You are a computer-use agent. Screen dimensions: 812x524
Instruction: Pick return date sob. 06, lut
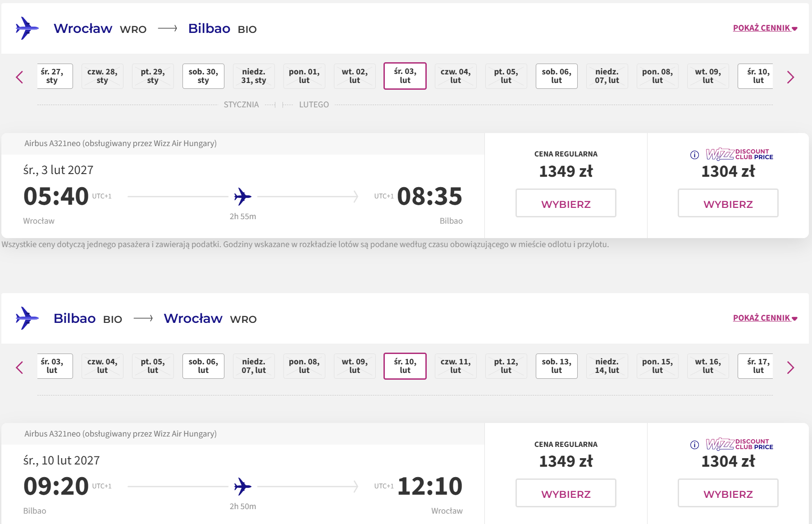click(x=203, y=366)
